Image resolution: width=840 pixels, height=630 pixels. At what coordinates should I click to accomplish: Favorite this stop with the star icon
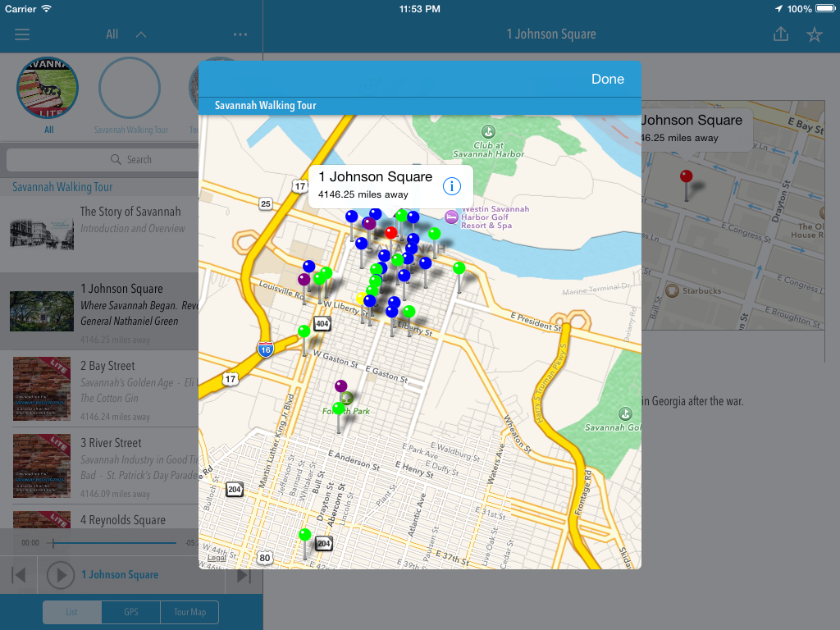[815, 34]
